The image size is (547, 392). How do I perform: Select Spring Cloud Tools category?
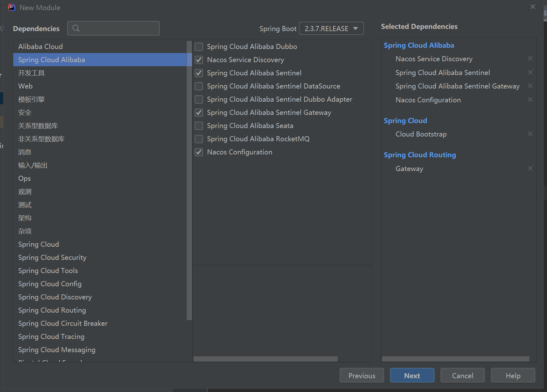click(x=100, y=271)
